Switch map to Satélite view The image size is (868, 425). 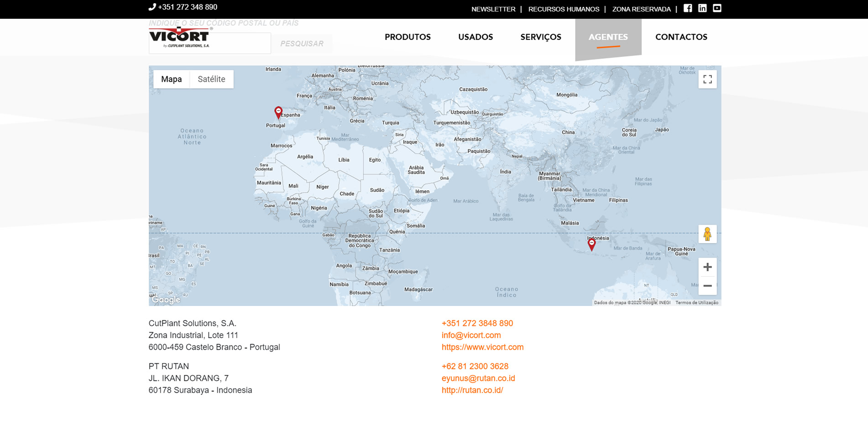[211, 79]
